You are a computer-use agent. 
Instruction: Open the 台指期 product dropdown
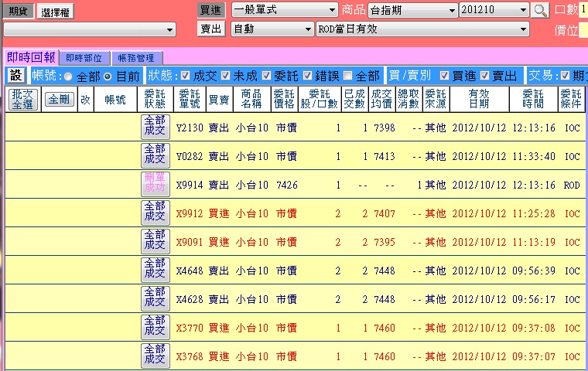413,10
